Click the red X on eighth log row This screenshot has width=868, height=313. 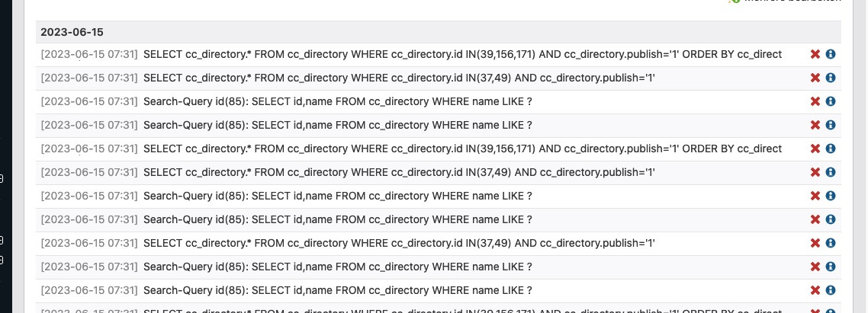815,219
